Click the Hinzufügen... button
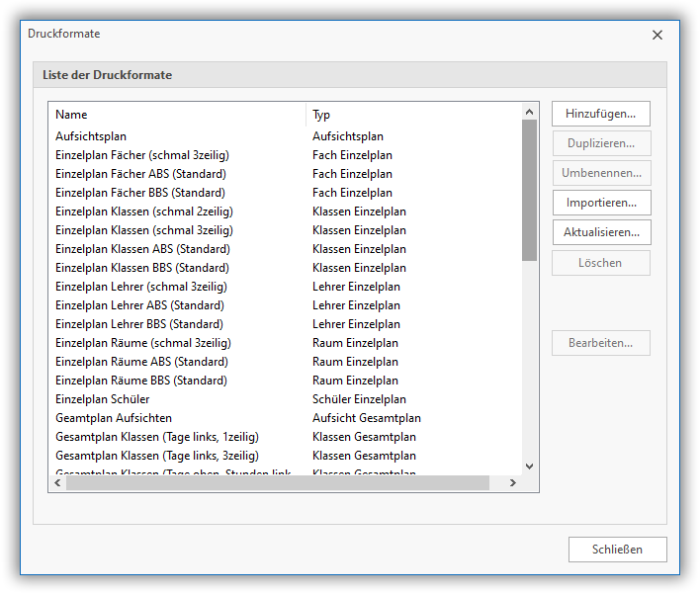This screenshot has height=595, width=700. click(601, 114)
